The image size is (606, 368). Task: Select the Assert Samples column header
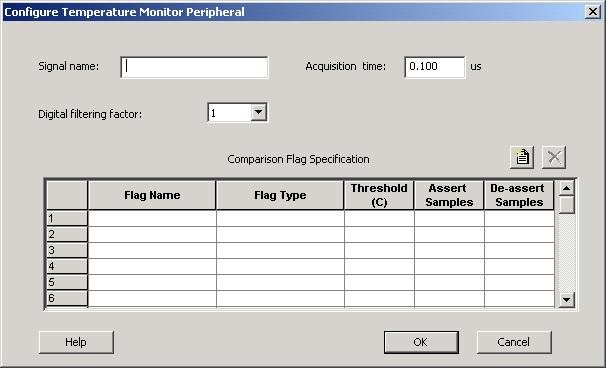pos(449,195)
